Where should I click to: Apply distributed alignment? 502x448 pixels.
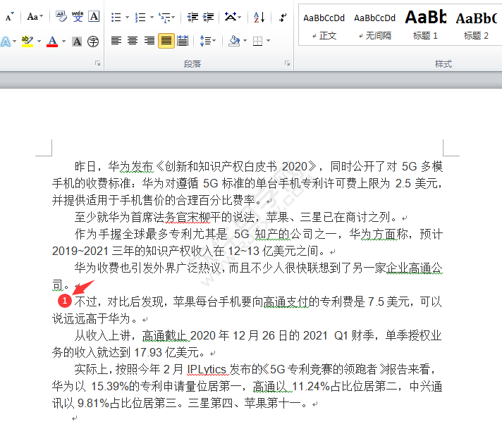(183, 41)
